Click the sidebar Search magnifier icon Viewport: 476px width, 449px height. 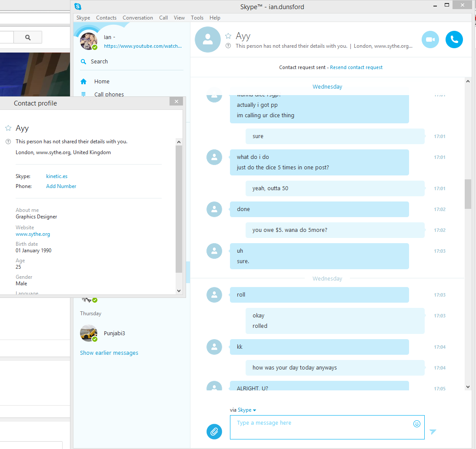(83, 62)
